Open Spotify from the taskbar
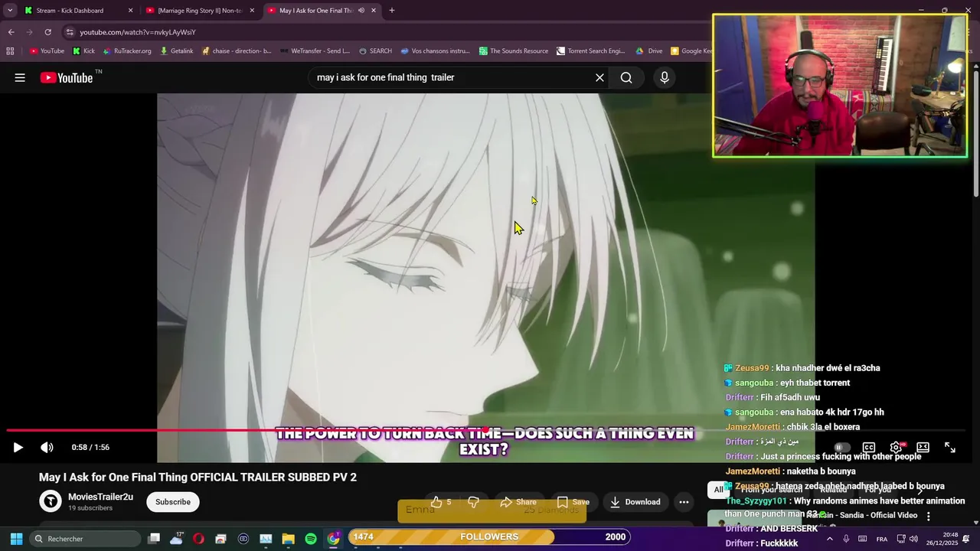980x551 pixels. [x=310, y=539]
